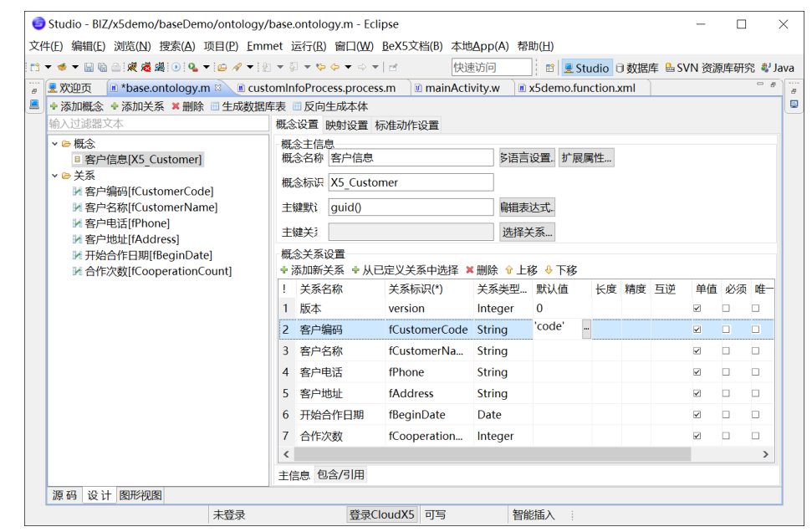Check 唯一 checkbox for 客户名称 row
Viewport: 812px width, 532px height.
point(756,350)
